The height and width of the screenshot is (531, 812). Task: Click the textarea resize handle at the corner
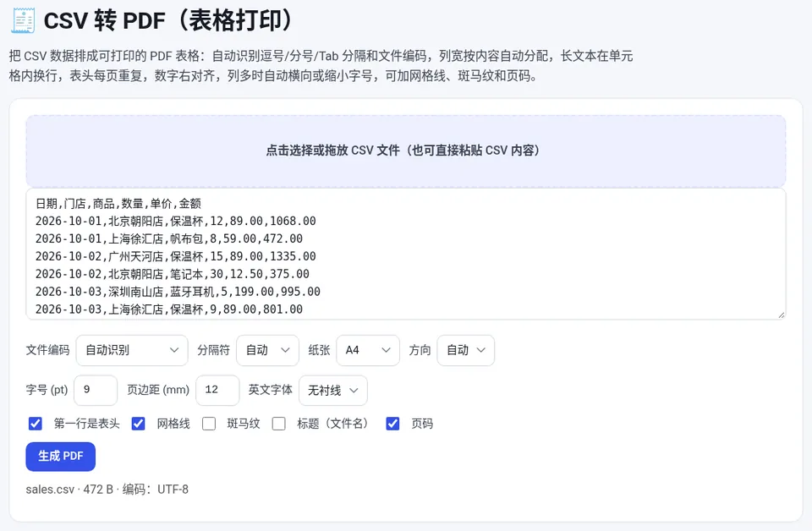[x=782, y=315]
